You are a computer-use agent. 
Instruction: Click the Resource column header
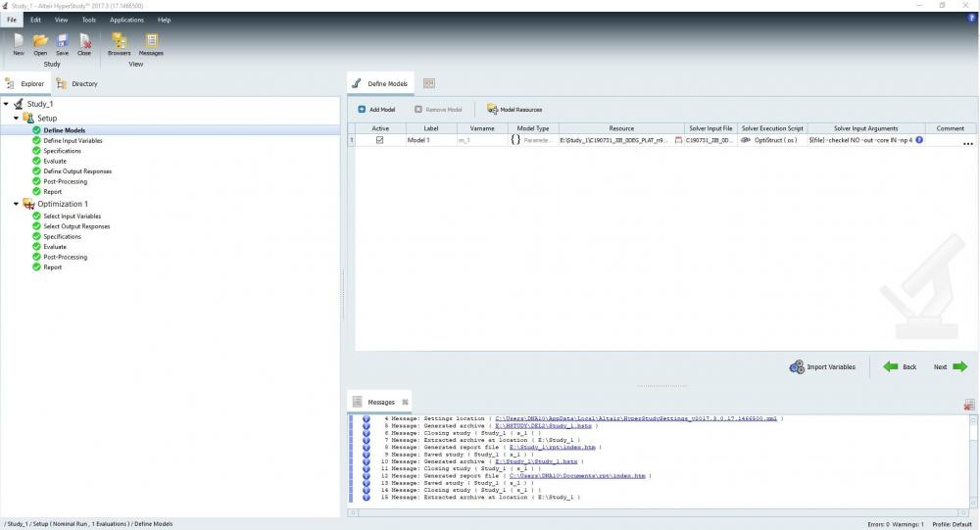tap(621, 128)
